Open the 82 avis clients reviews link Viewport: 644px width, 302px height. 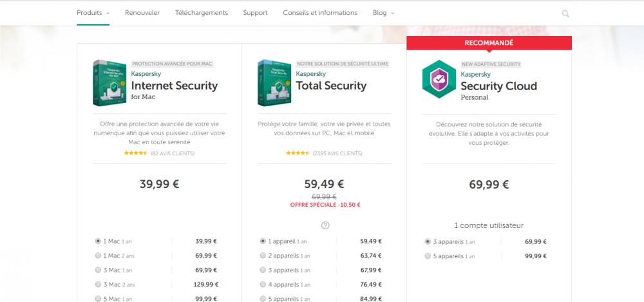point(173,153)
